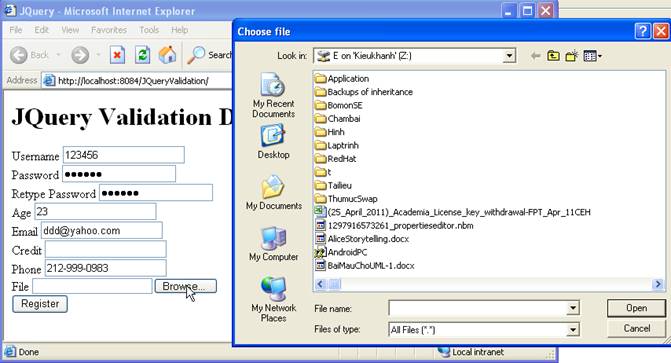This screenshot has height=363, width=671.
Task: Select the Hinh folder
Action: pos(330,132)
